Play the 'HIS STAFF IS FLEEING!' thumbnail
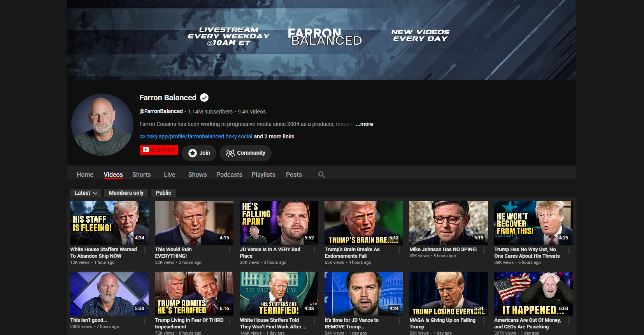Screen dimensions: 644x335 click(x=109, y=223)
